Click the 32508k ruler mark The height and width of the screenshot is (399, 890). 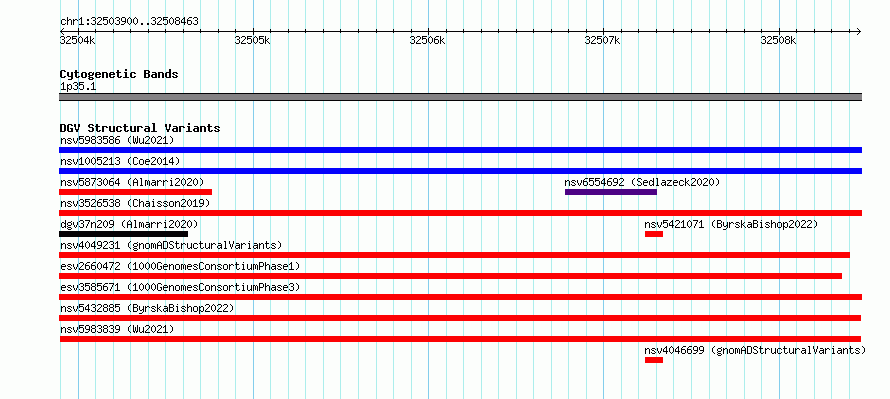tap(779, 40)
